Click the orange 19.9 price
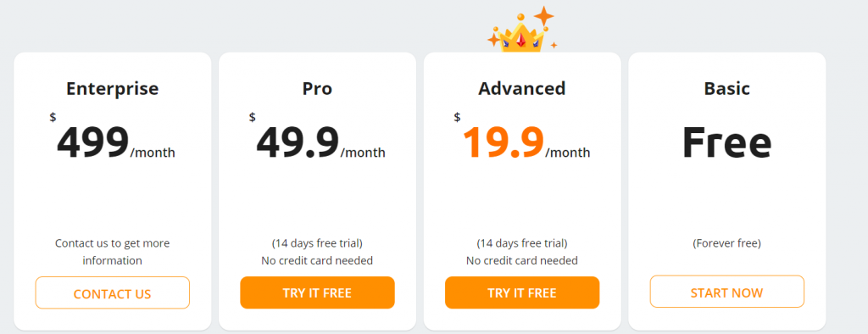 (x=504, y=142)
